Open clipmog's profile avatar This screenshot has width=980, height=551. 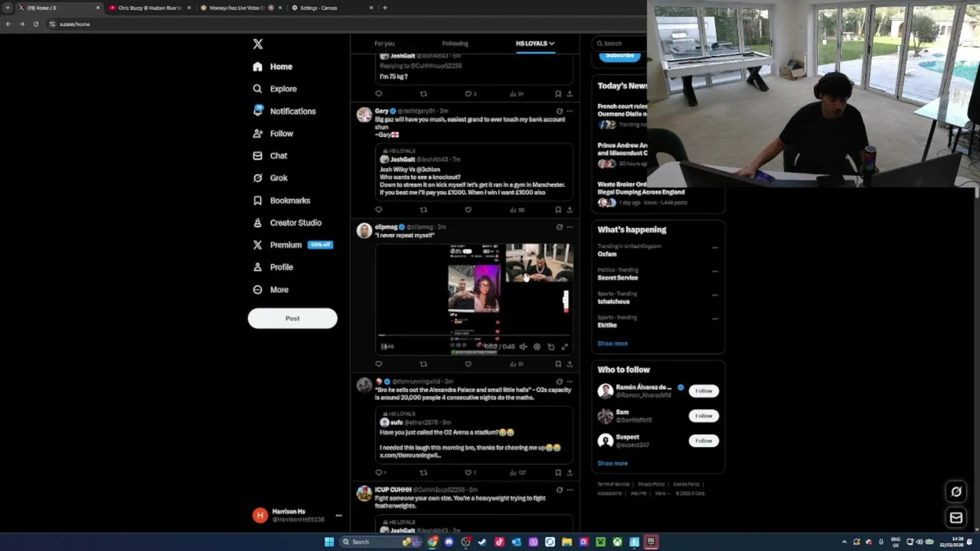point(364,230)
